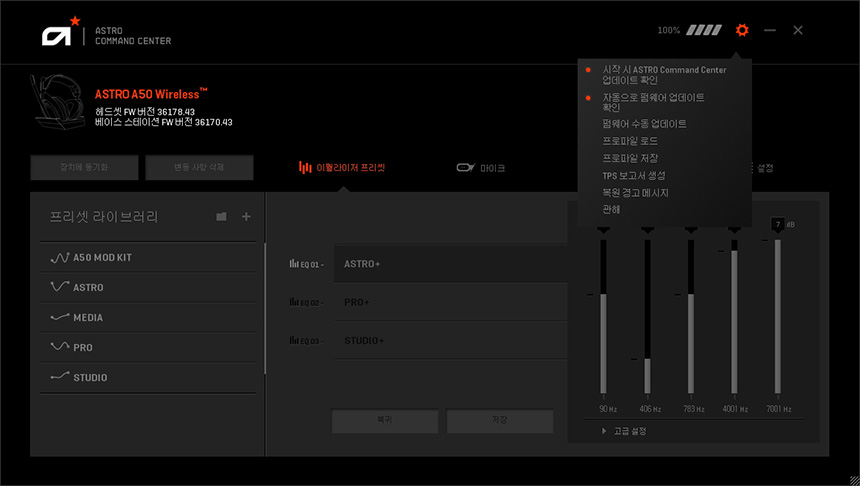Adjust the 783 Hz EQ slider

pyautogui.click(x=691, y=315)
